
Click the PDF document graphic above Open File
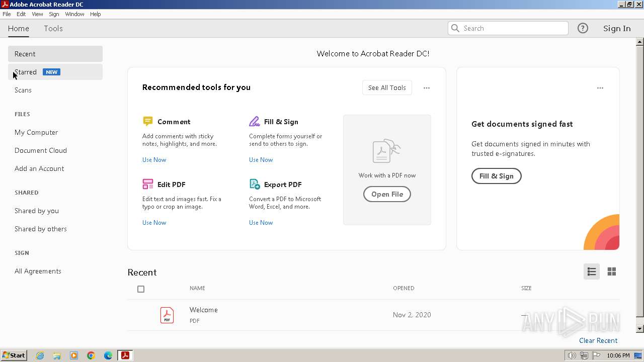(386, 151)
